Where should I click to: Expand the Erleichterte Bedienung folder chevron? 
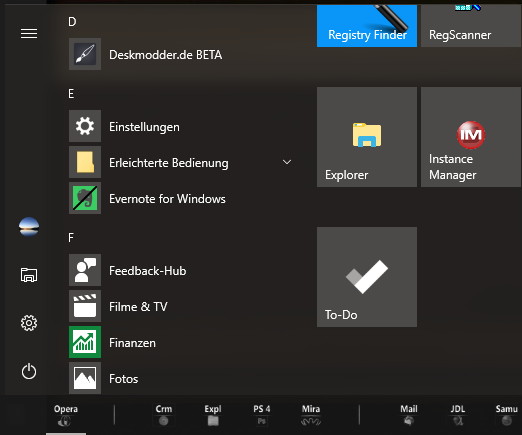click(287, 162)
